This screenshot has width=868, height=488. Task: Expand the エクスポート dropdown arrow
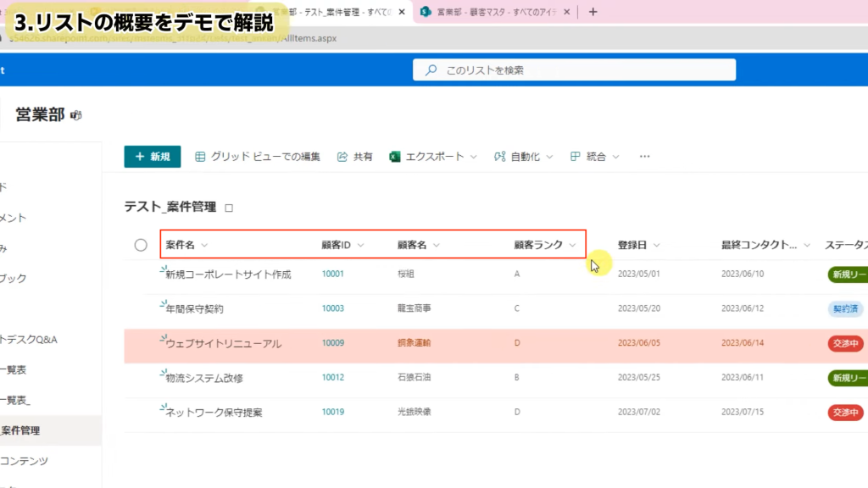pyautogui.click(x=473, y=157)
